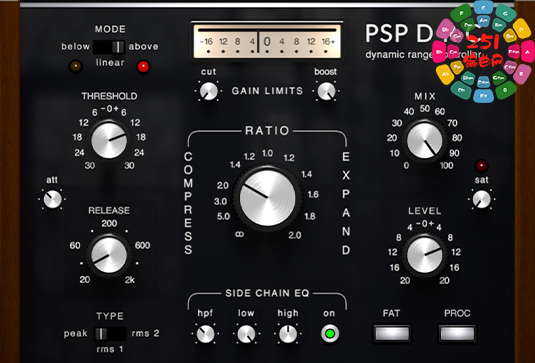
Task: Click the side chain low knob
Action: pyautogui.click(x=246, y=334)
